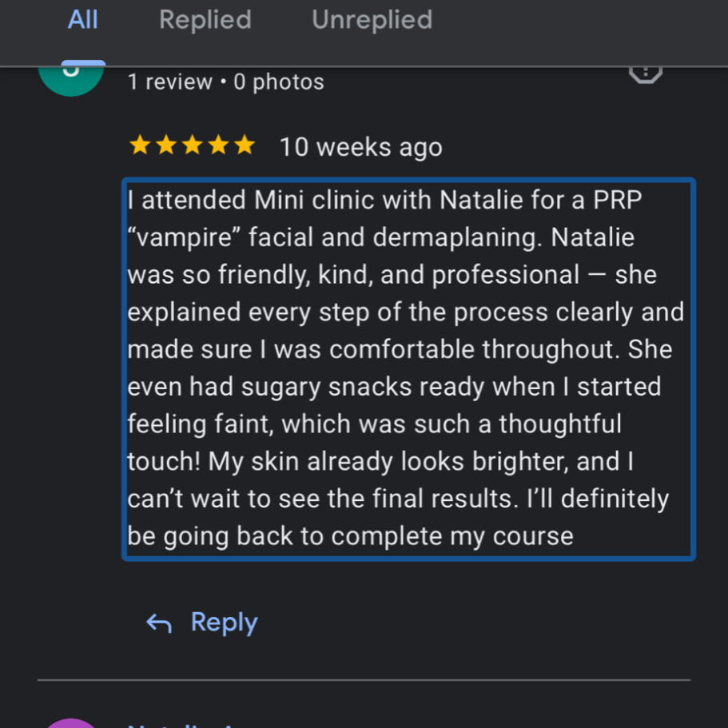Click the green reviewer avatar
This screenshot has height=728, width=728.
[72, 78]
